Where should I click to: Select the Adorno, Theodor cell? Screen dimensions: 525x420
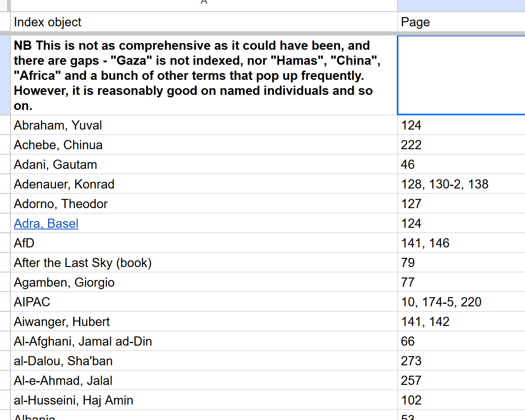tap(203, 204)
